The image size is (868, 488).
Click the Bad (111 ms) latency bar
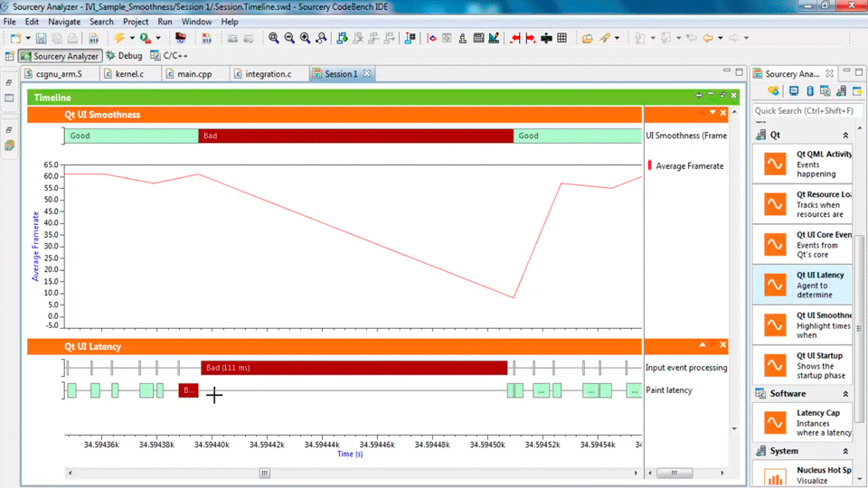click(354, 368)
